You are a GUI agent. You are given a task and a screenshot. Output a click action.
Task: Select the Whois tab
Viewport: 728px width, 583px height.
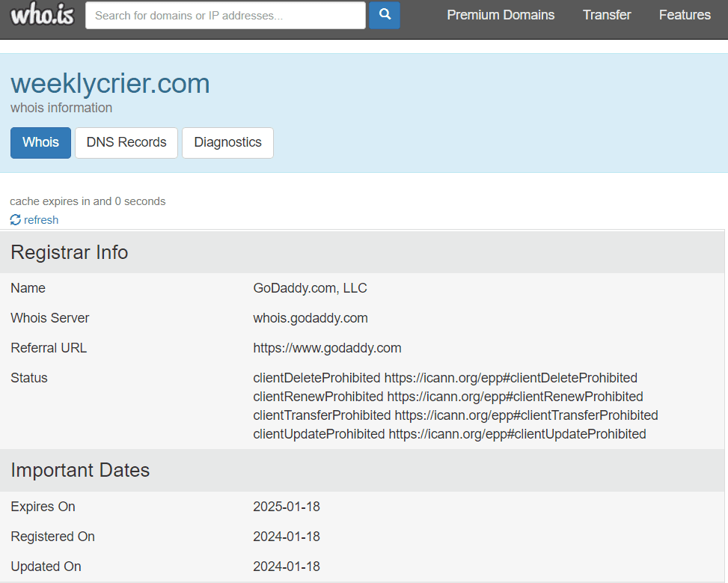[x=41, y=143]
